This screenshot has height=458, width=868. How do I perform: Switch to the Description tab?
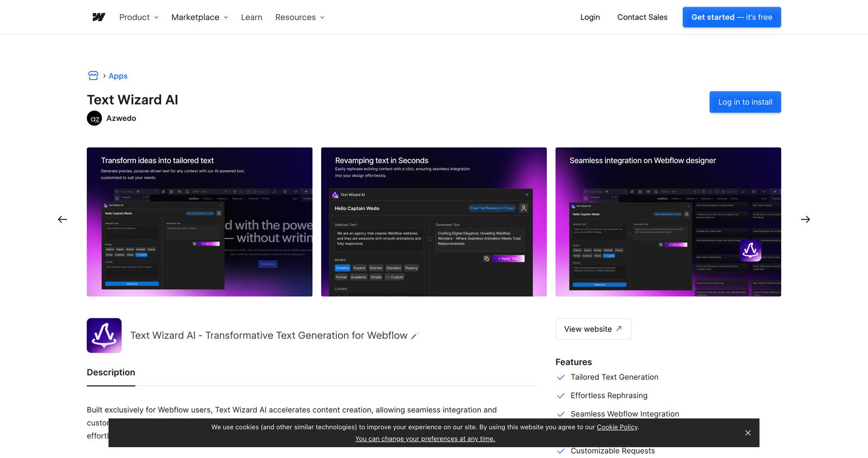111,372
